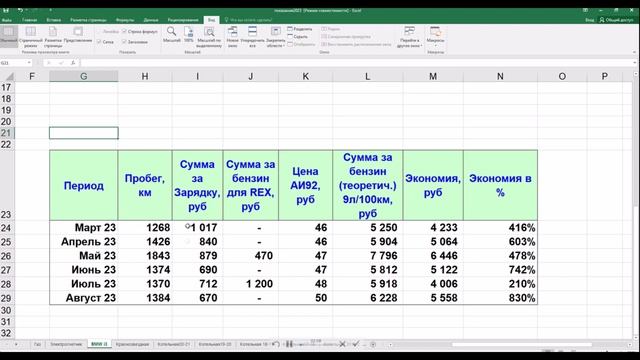Set zoom to 100%
Screen dimensions: 640x360
point(189,34)
